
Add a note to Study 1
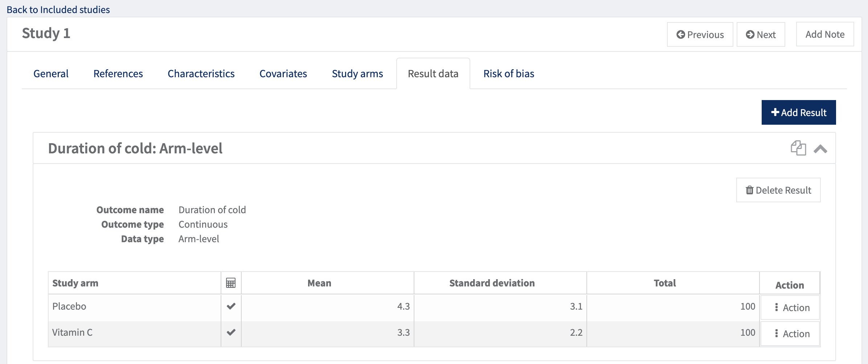click(825, 34)
